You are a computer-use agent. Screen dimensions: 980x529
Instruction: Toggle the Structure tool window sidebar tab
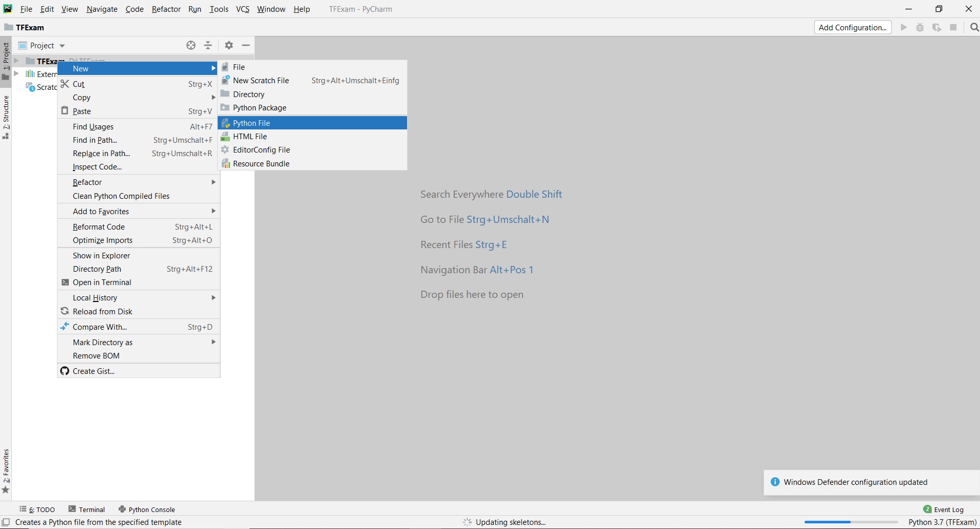6,117
